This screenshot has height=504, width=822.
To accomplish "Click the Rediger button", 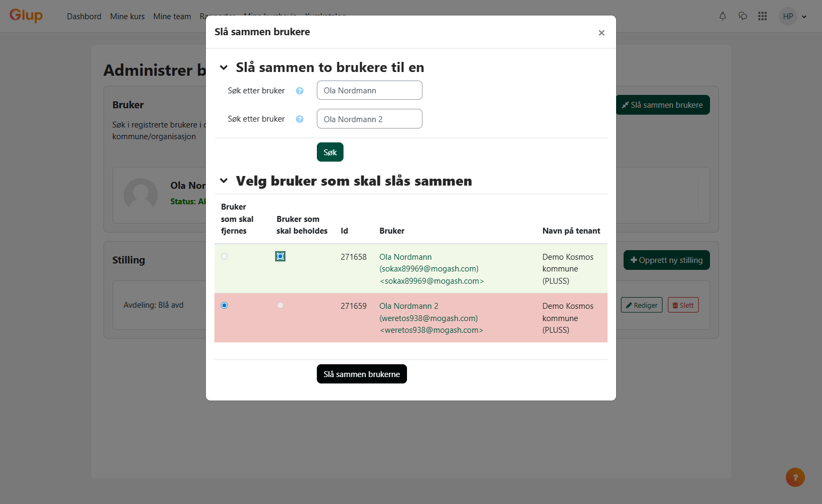I will (642, 305).
